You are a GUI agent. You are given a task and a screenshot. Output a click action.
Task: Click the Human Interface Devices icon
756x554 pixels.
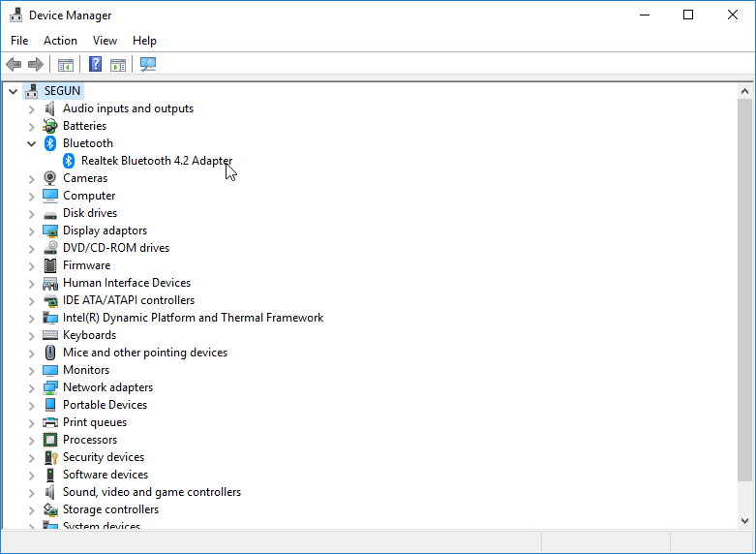pyautogui.click(x=50, y=283)
